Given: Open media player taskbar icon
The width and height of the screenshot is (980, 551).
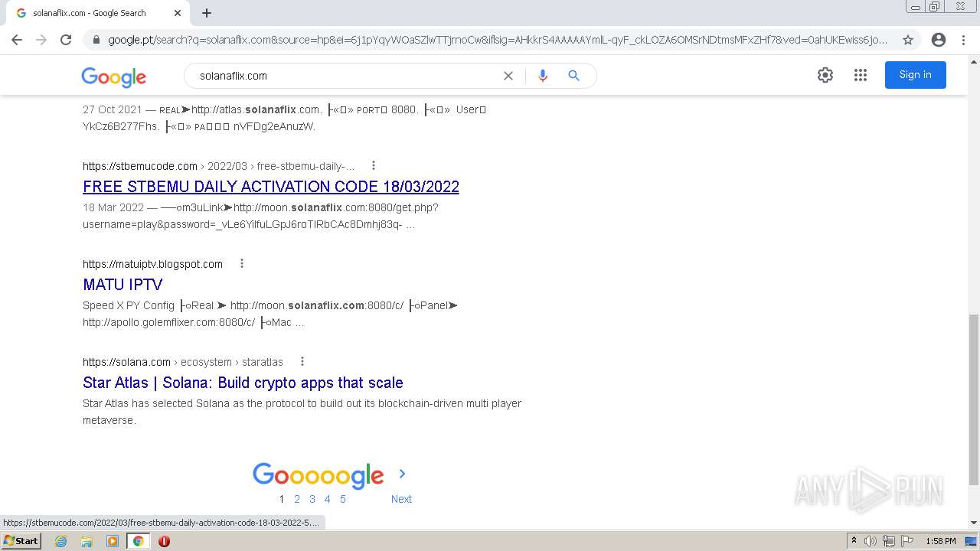Looking at the screenshot, I should click(x=113, y=541).
